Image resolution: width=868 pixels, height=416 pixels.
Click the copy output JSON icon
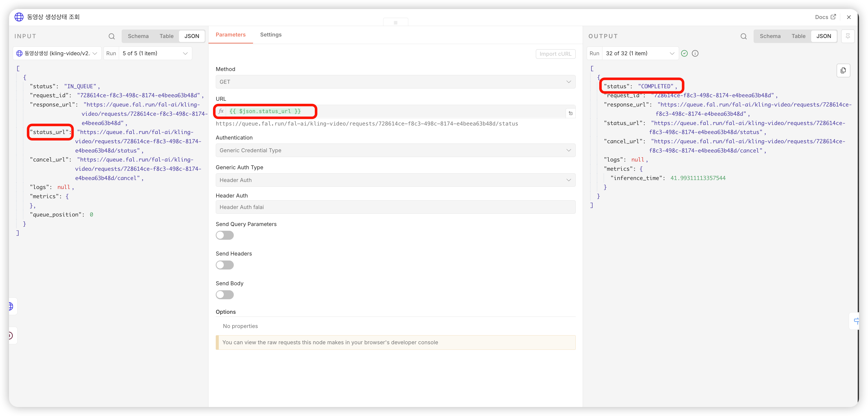[843, 70]
